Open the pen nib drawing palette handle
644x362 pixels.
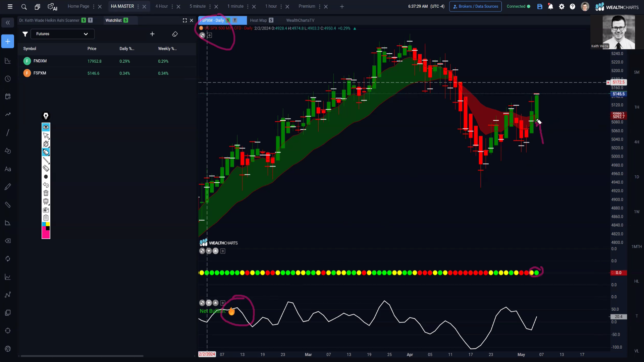click(x=46, y=116)
